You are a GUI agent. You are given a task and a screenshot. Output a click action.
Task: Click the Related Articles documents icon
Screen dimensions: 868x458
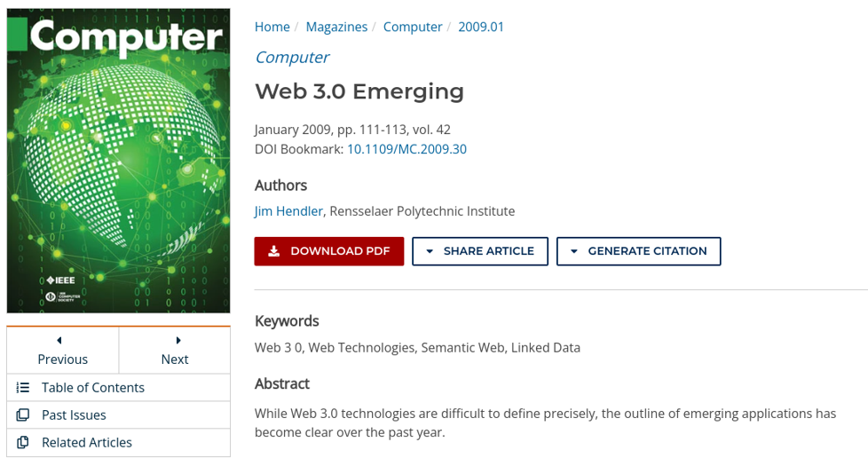[x=23, y=443]
